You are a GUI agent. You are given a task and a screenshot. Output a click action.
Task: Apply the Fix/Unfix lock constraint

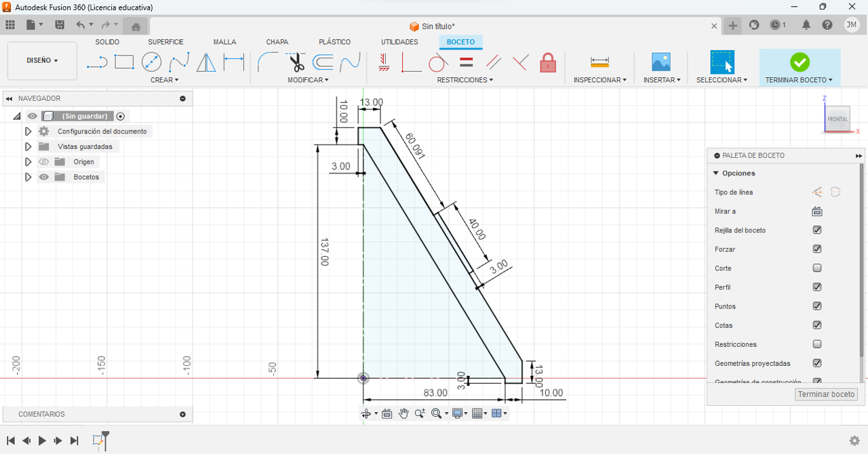pos(548,63)
